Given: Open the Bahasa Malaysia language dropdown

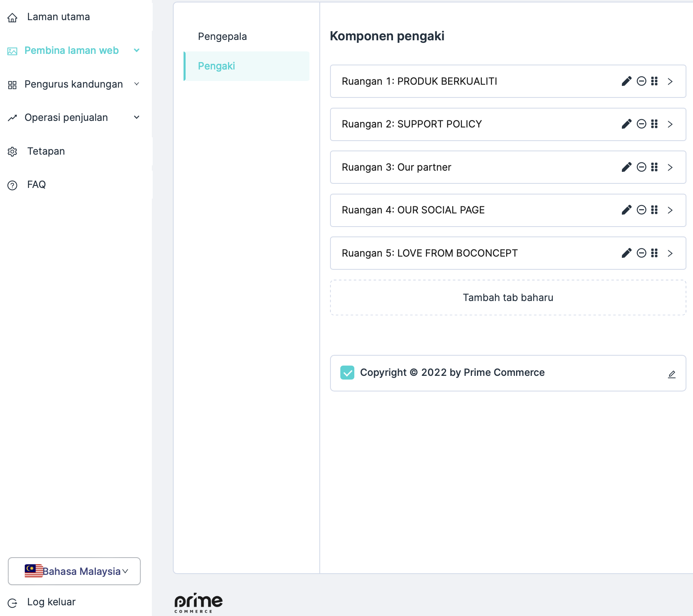Looking at the screenshot, I should (74, 571).
